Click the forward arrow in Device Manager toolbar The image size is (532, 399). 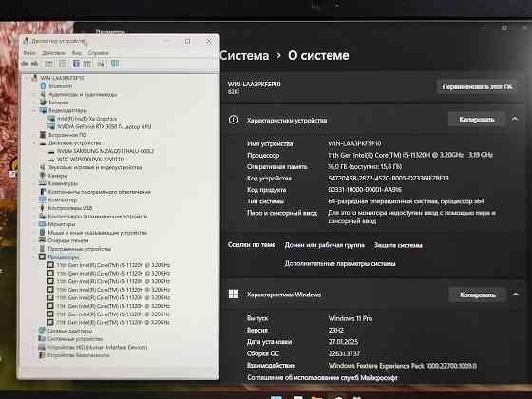click(34, 64)
